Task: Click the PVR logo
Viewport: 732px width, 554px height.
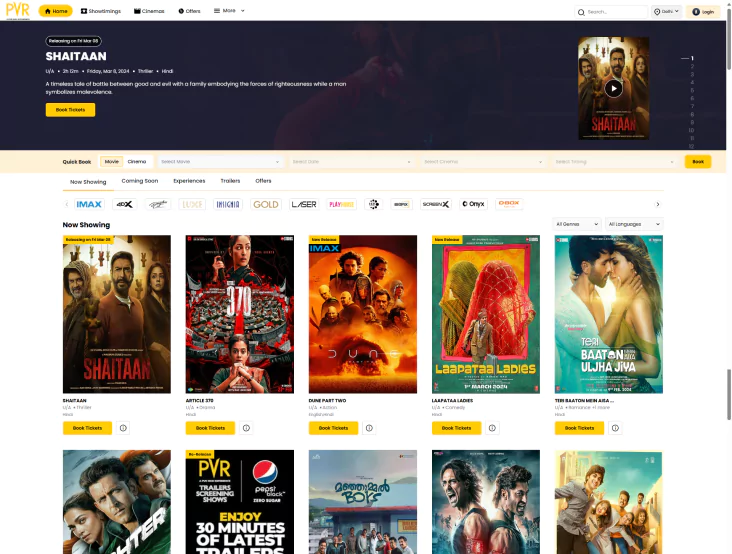Action: (18, 10)
